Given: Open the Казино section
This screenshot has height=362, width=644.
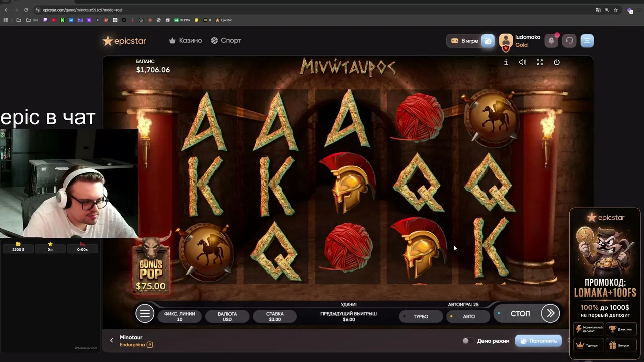Looking at the screenshot, I should 185,41.
